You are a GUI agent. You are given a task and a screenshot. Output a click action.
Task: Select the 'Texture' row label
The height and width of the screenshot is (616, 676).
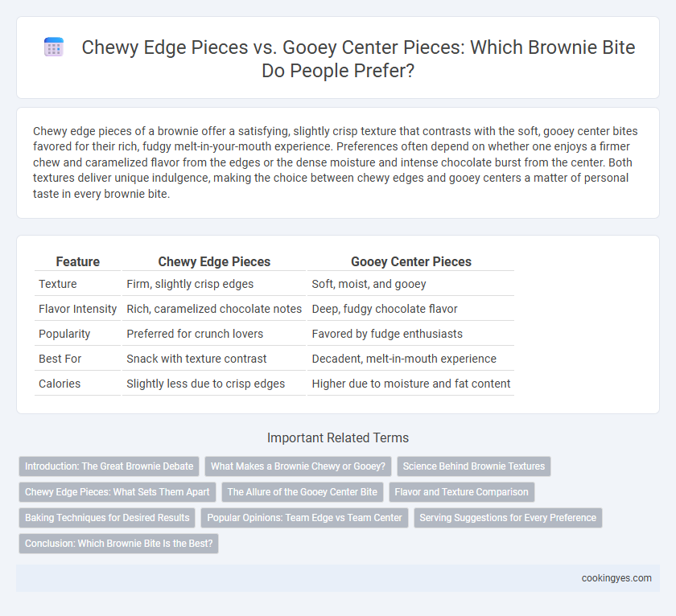[x=58, y=285]
